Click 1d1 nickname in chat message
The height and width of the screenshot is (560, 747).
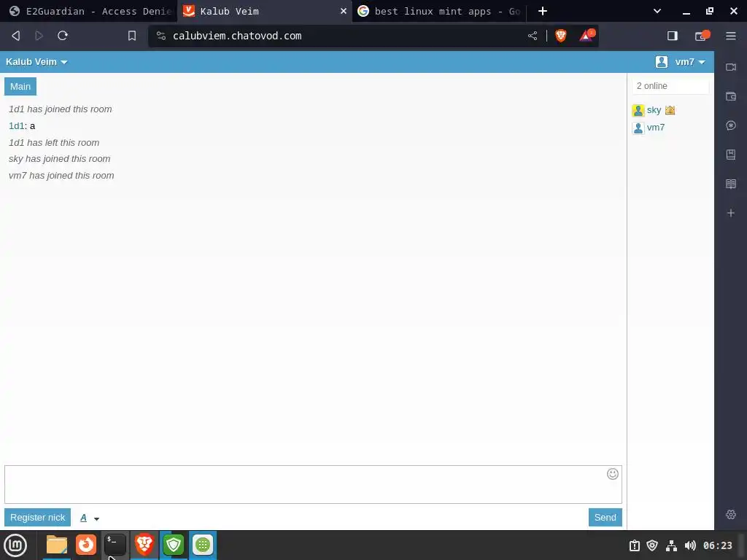pyautogui.click(x=16, y=125)
